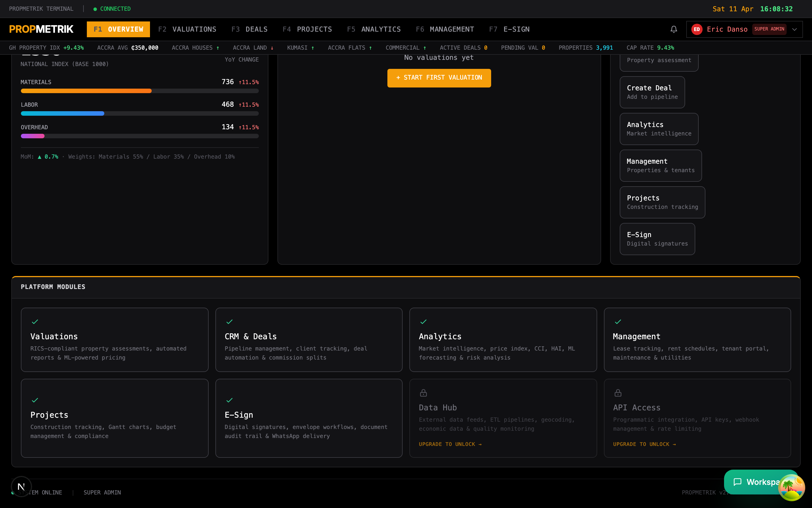
Task: Open the Analytics Market intelligence quick action
Action: click(x=659, y=129)
